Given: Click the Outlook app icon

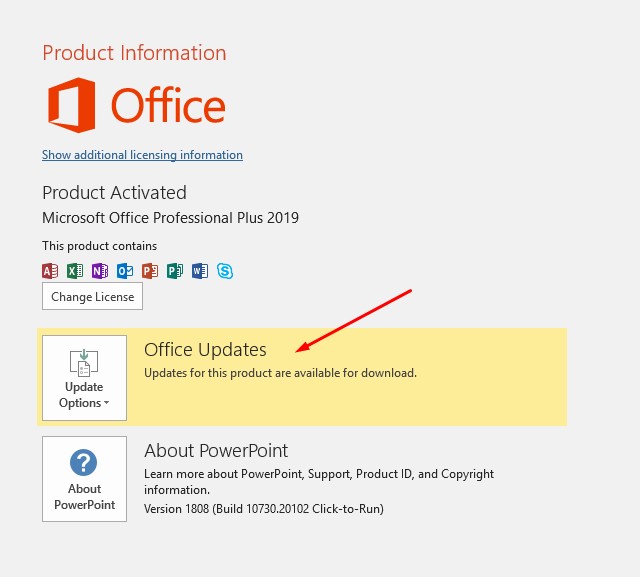Looking at the screenshot, I should 125,271.
